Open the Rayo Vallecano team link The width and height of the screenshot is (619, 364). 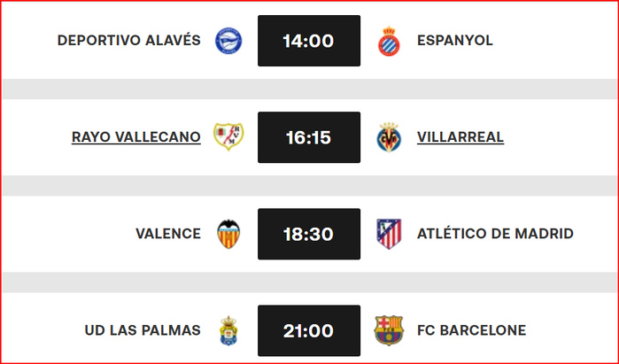click(x=136, y=137)
